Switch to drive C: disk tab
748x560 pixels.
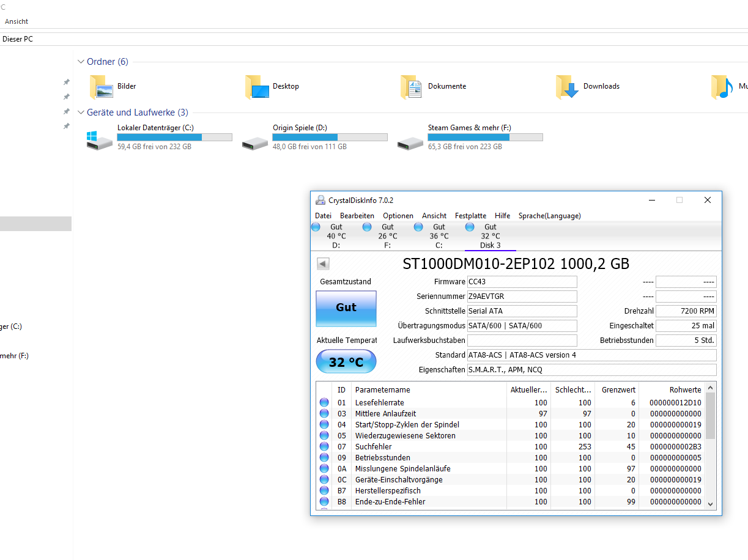click(x=439, y=236)
